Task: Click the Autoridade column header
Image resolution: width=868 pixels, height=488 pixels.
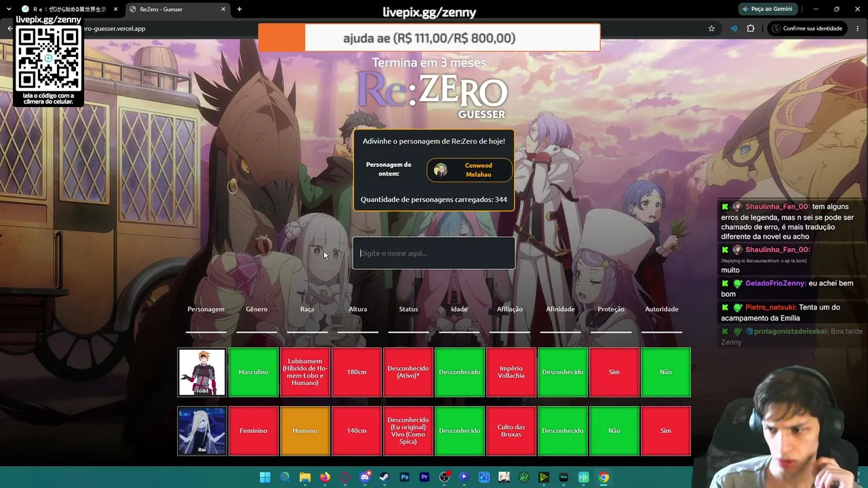Action: (x=662, y=309)
